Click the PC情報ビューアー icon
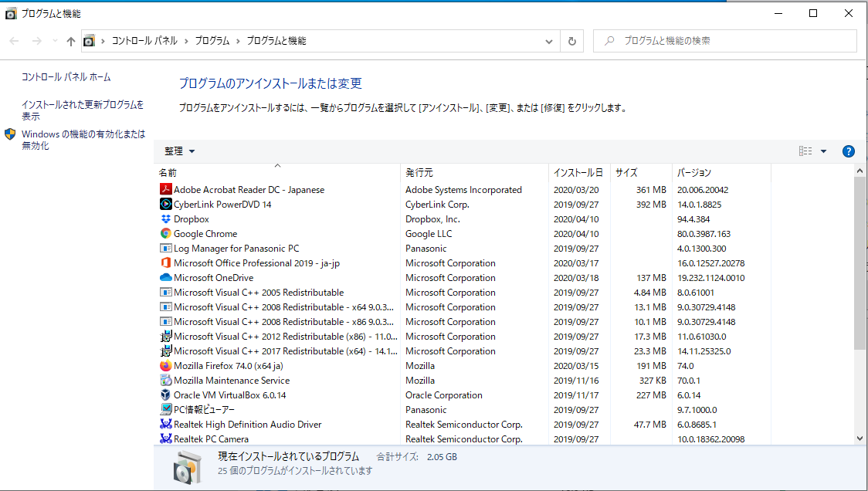This screenshot has width=868, height=491. pyautogui.click(x=165, y=410)
